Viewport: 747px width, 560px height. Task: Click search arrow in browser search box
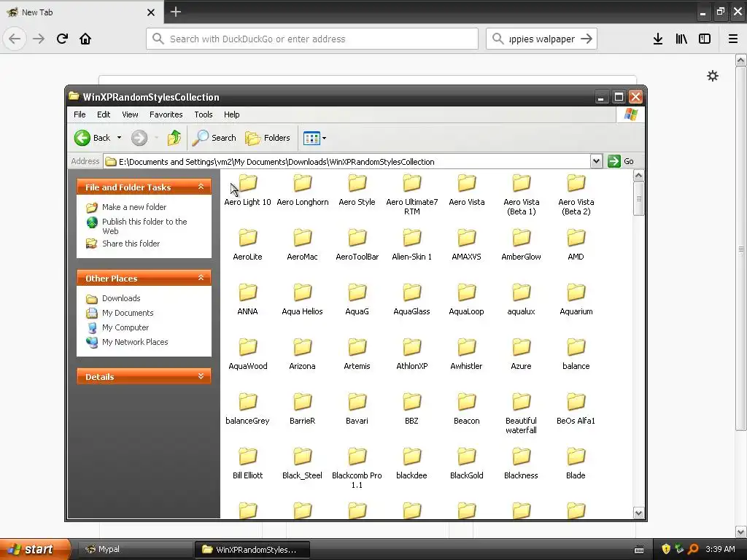[587, 39]
